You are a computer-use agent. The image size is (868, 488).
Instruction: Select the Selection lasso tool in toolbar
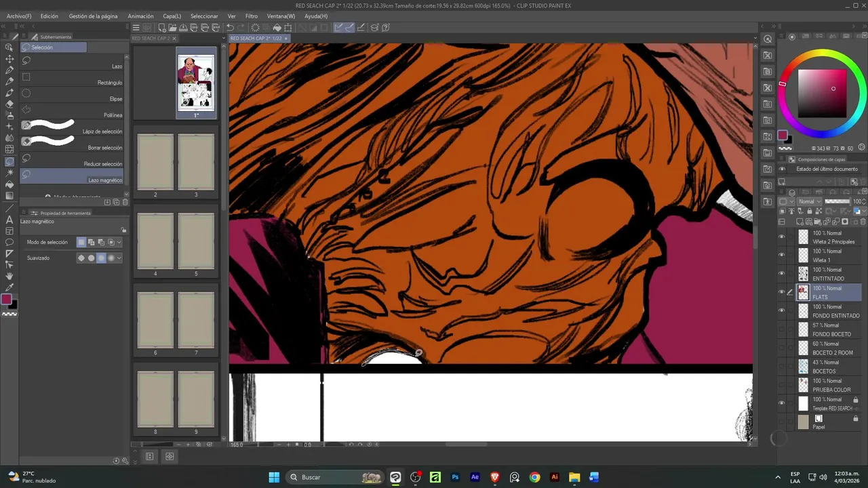tap(9, 161)
